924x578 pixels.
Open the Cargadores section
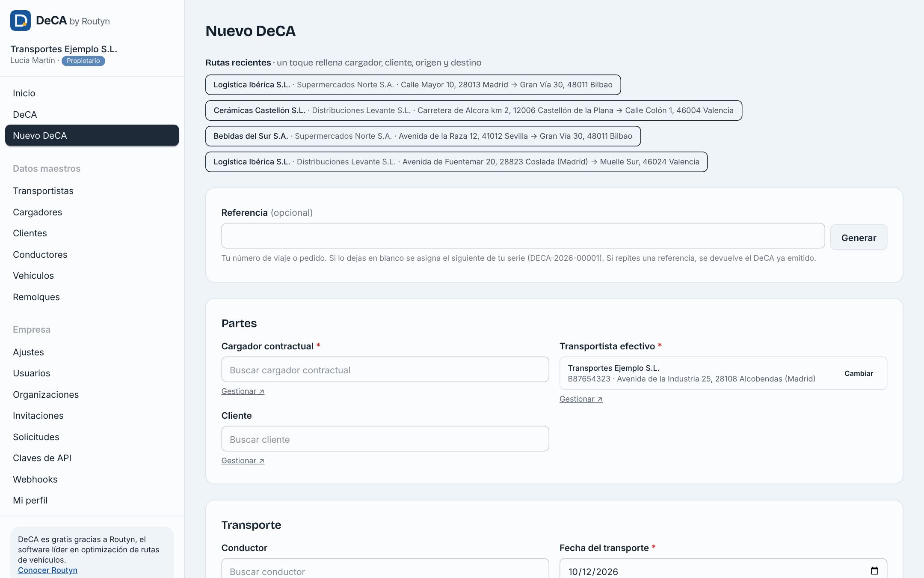tap(92, 212)
